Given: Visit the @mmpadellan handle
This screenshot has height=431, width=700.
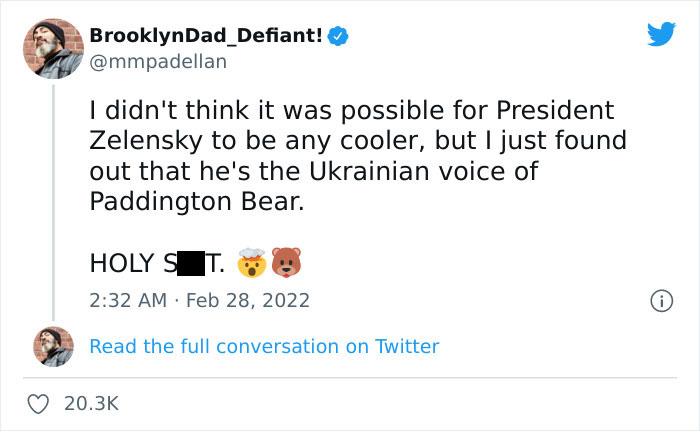Looking at the screenshot, I should click(x=158, y=61).
